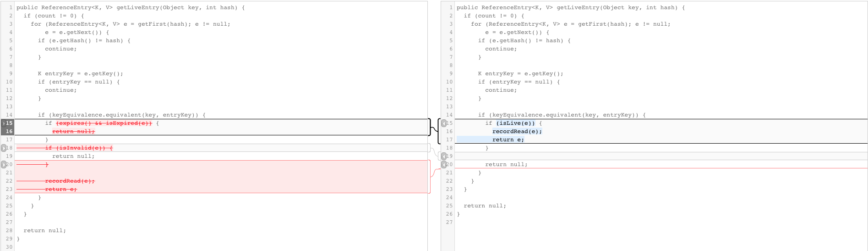Click deleted 'if (isInvalid(e)) {' line in left pane

point(79,148)
